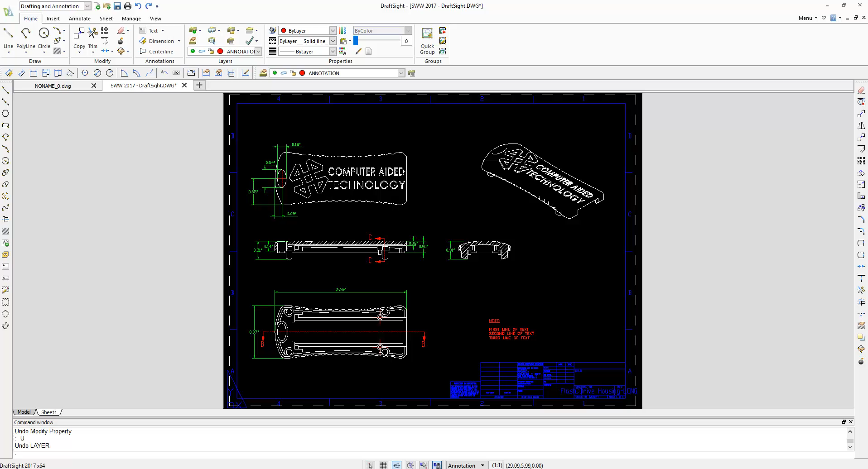Screen dimensions: 868x469
Task: Switch to the Insert ribbon tab
Action: pos(53,19)
